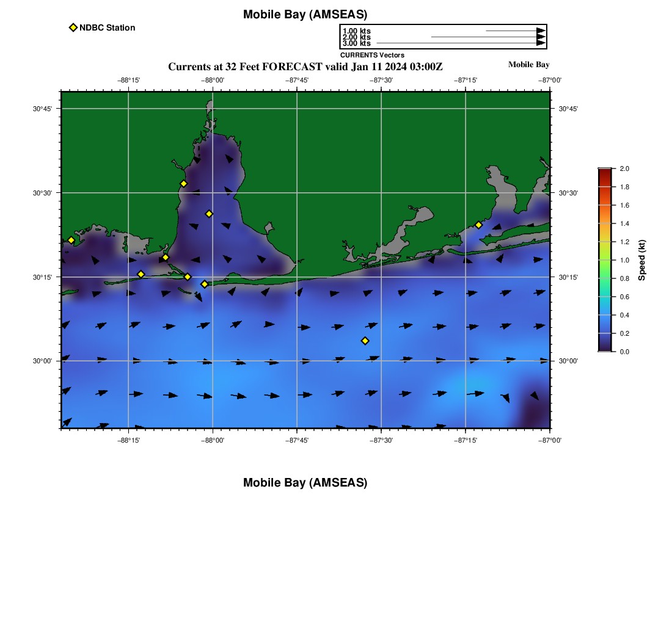Select the westernmost station diamond at the map edge
This screenshot has height=641, width=672.
click(71, 240)
